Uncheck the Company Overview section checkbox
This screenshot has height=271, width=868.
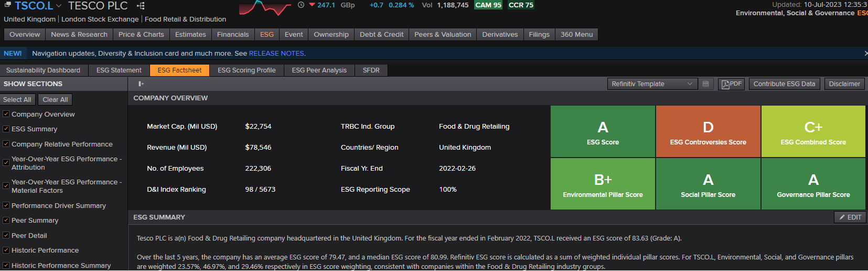click(x=6, y=114)
